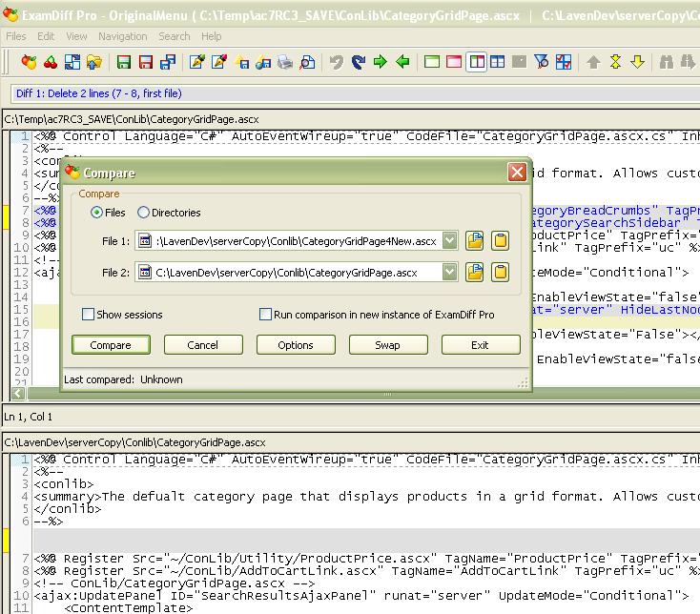Viewport: 700px width, 614px height.
Task: Click the Cancel button
Action: coord(203,345)
